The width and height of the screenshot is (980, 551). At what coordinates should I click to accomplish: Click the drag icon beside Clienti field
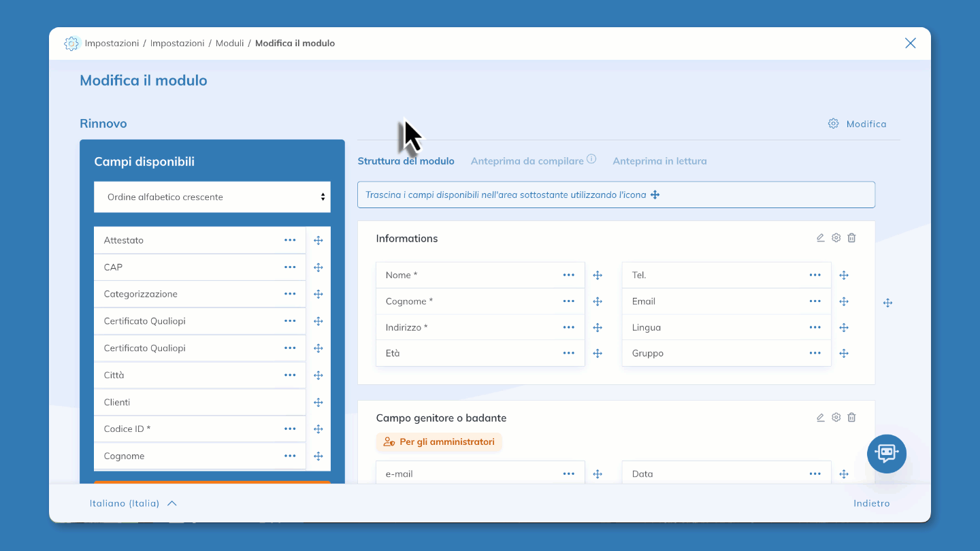(318, 402)
